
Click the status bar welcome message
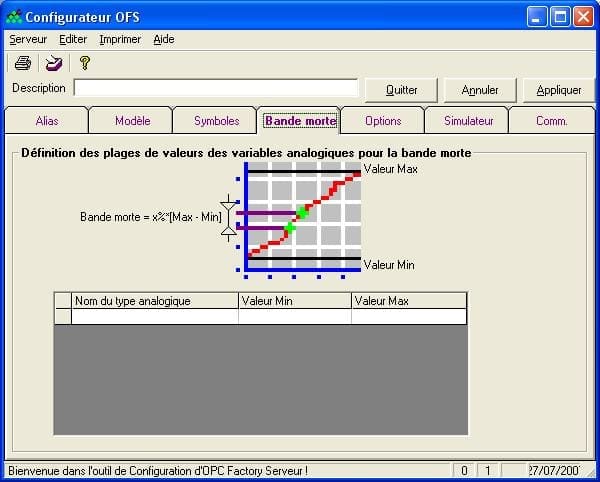click(x=158, y=471)
